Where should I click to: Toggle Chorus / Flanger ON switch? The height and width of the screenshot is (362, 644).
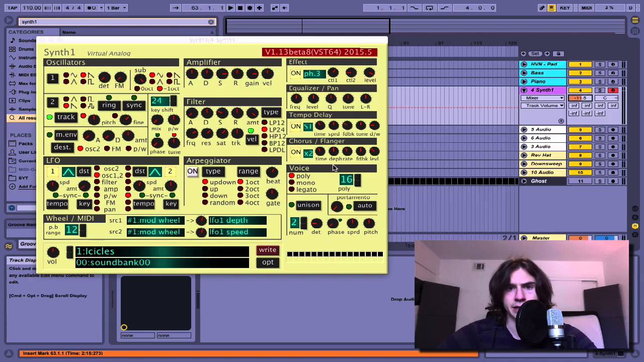[295, 152]
